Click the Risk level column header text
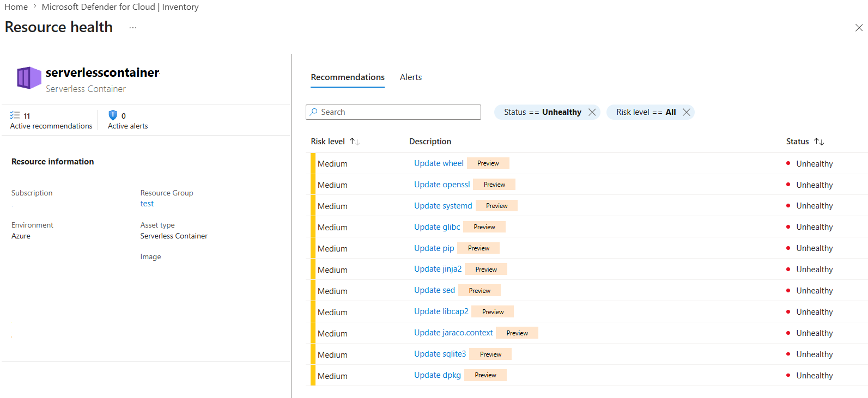The height and width of the screenshot is (398, 868). (x=327, y=142)
